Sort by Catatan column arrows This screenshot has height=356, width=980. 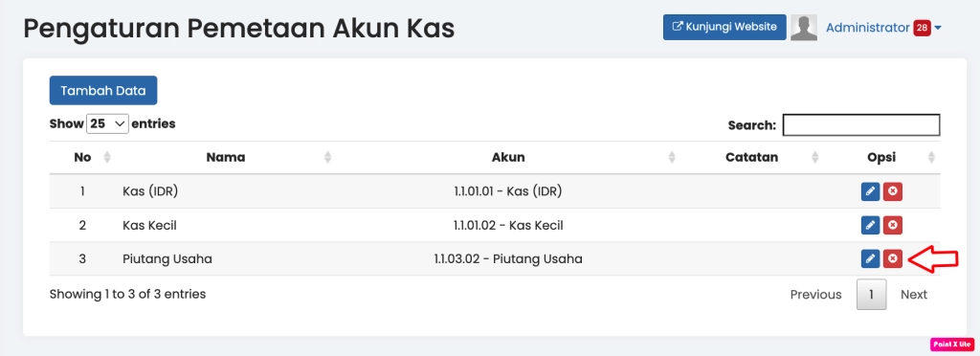pos(815,157)
